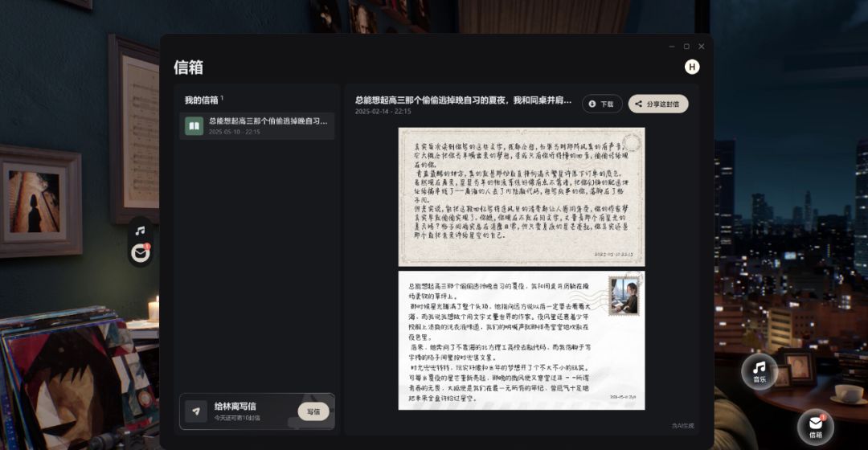Minimize the 信箱 window
The width and height of the screenshot is (868, 450).
(x=671, y=47)
